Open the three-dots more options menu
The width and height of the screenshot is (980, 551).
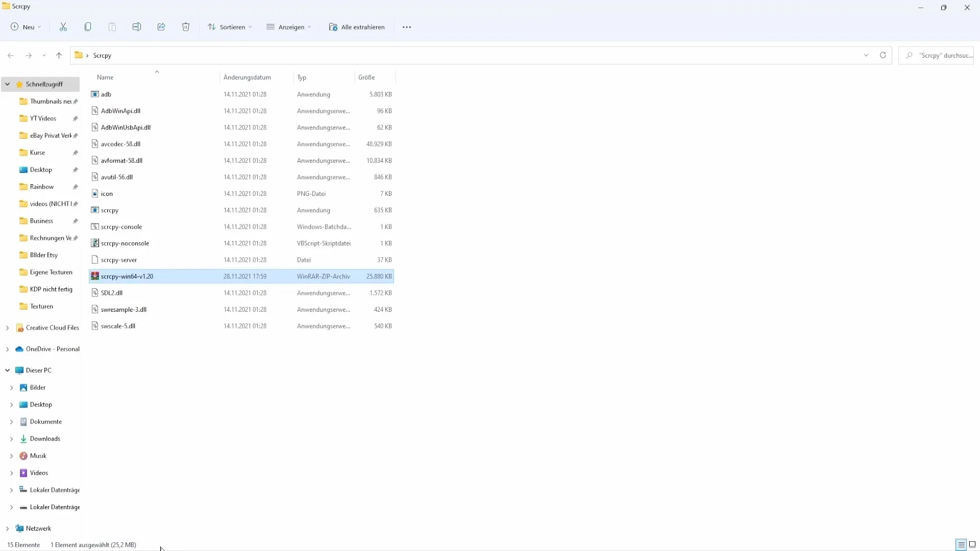pyautogui.click(x=407, y=27)
